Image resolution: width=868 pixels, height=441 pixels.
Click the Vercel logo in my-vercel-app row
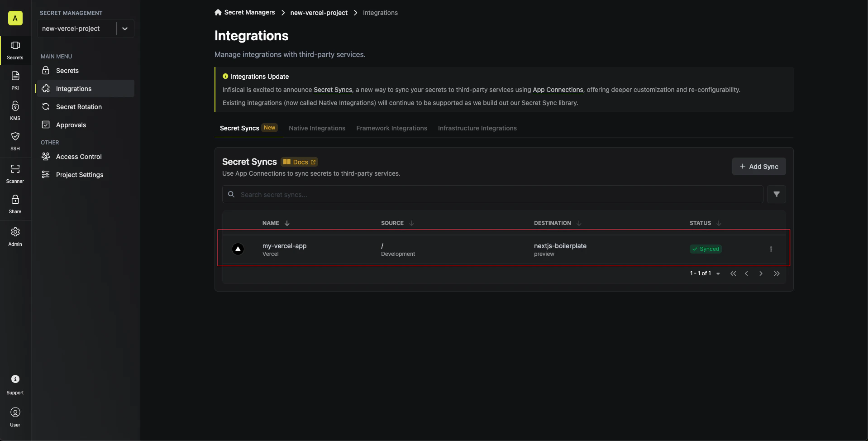[238, 249]
